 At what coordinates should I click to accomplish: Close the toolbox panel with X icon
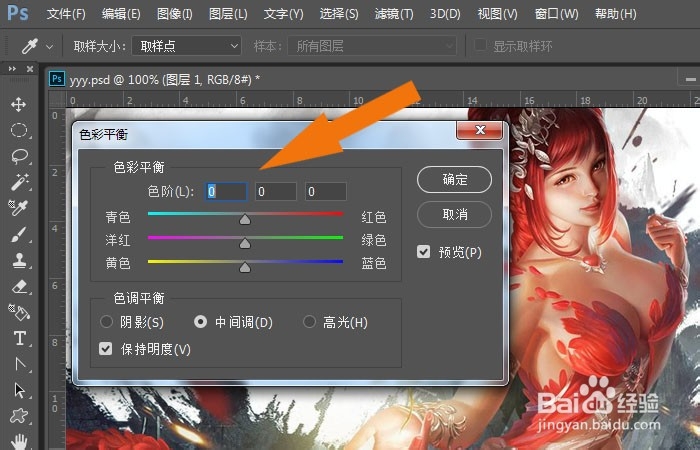tap(29, 69)
